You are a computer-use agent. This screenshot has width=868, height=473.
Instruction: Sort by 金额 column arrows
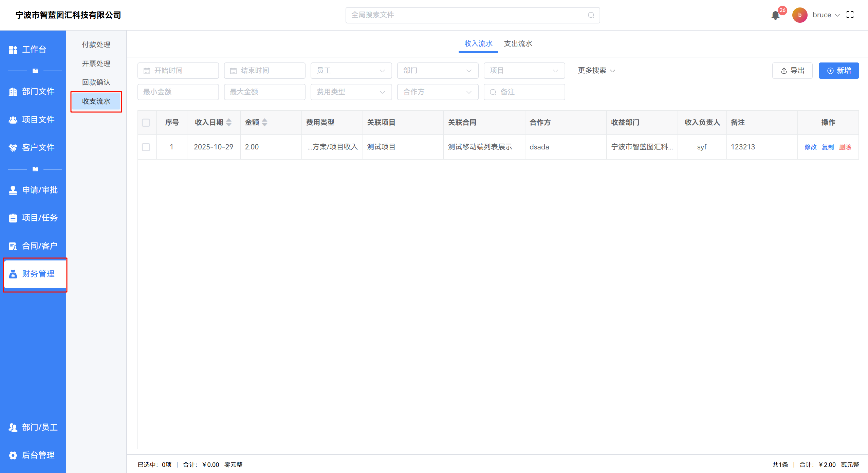click(265, 122)
